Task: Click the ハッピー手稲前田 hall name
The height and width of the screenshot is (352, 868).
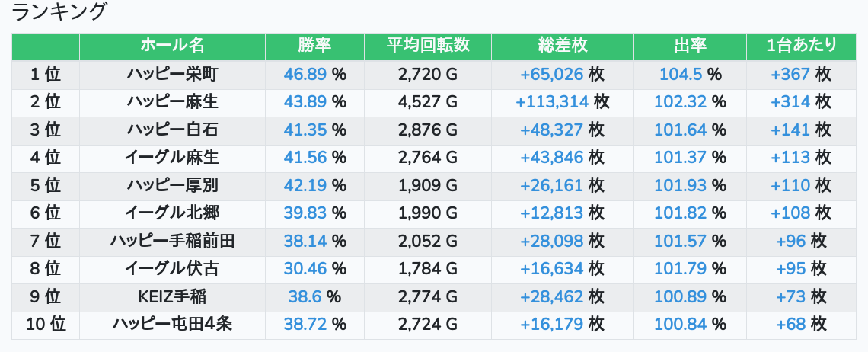Action: [172, 242]
